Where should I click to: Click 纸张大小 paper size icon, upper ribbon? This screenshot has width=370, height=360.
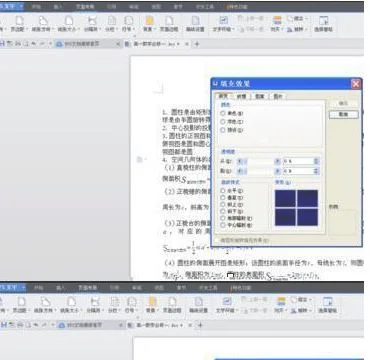click(x=69, y=21)
